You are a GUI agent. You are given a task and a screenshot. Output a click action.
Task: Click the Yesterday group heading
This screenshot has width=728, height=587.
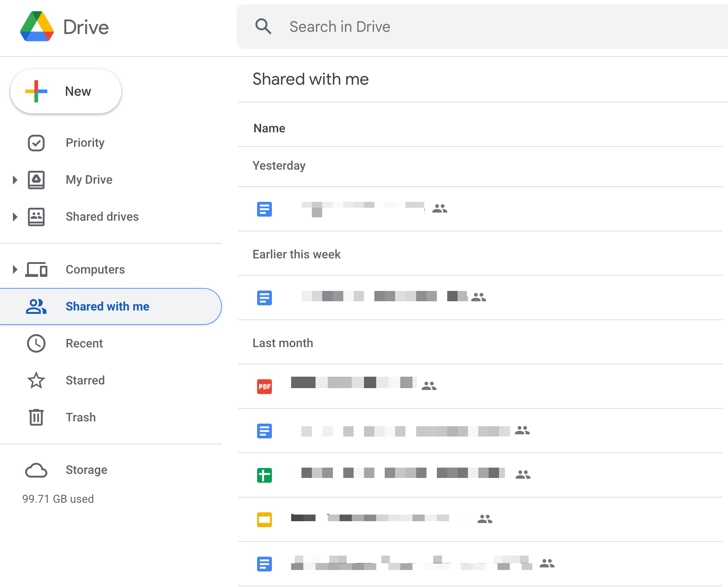click(279, 166)
